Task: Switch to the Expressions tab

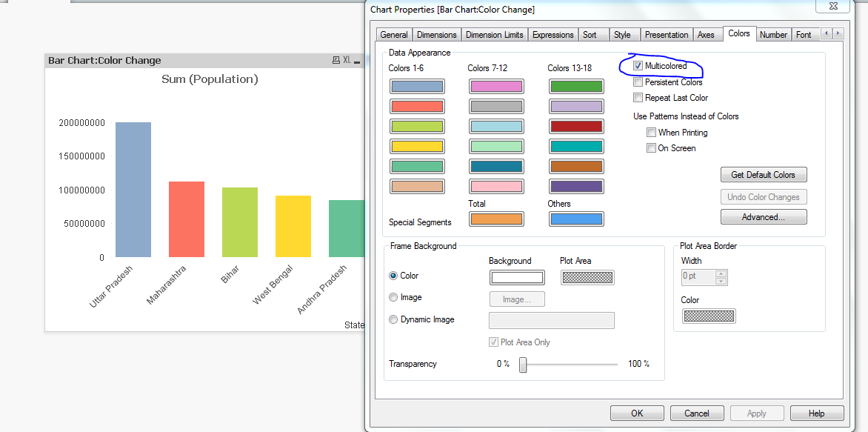Action: [552, 34]
